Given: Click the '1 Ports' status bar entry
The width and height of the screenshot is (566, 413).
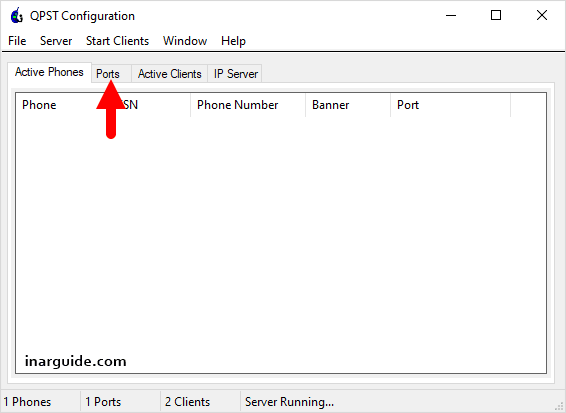Looking at the screenshot, I should pos(121,402).
